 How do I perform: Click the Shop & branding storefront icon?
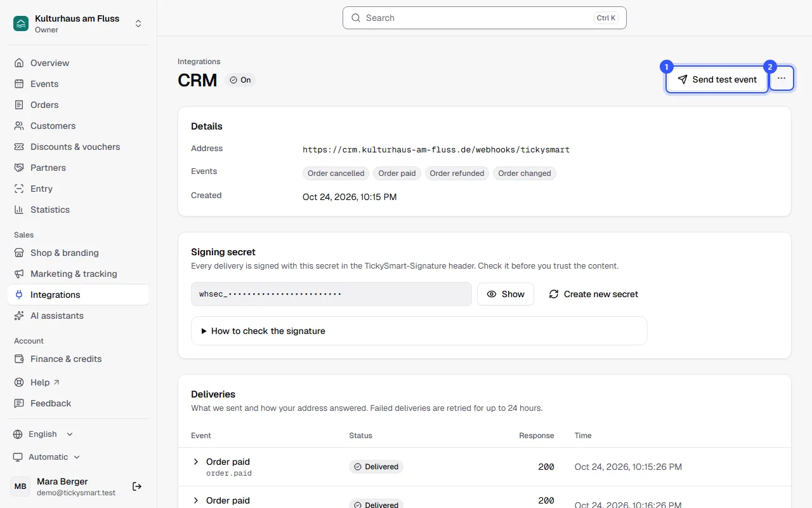(x=19, y=253)
